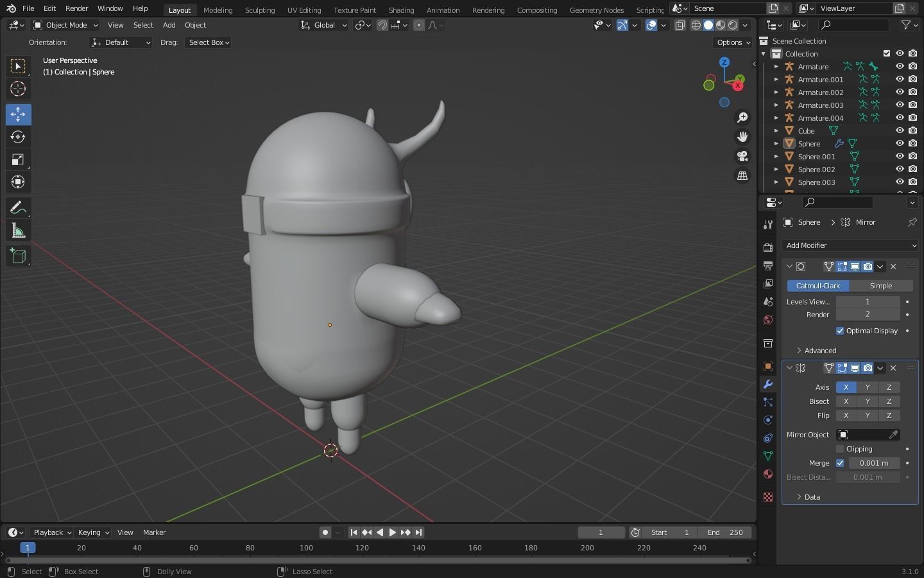Select the Select Box tool
This screenshot has height=578, width=924.
18,66
